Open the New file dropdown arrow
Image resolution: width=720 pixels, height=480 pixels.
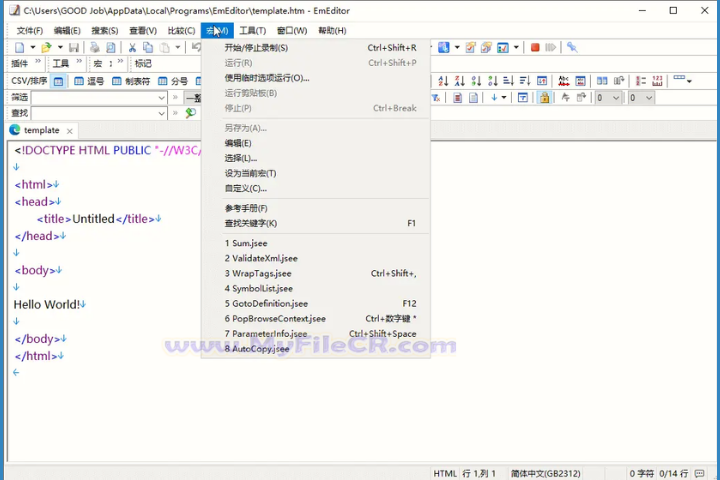pos(33,47)
